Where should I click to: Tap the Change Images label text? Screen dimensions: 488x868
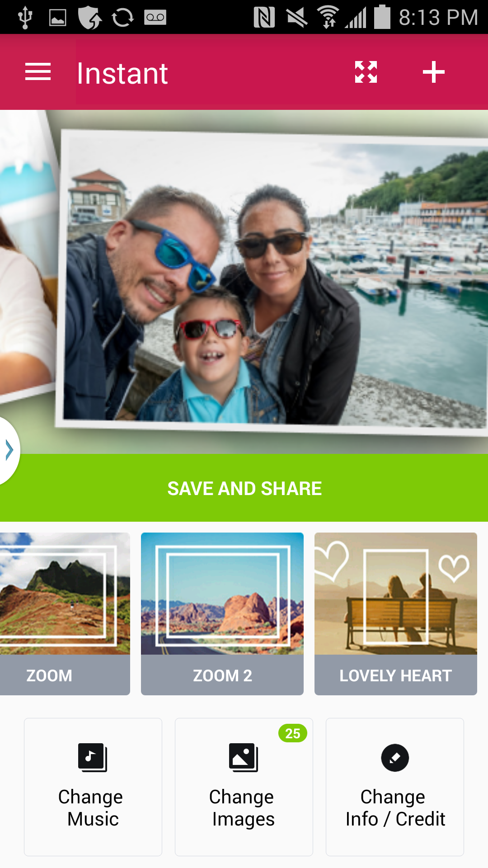tap(243, 808)
